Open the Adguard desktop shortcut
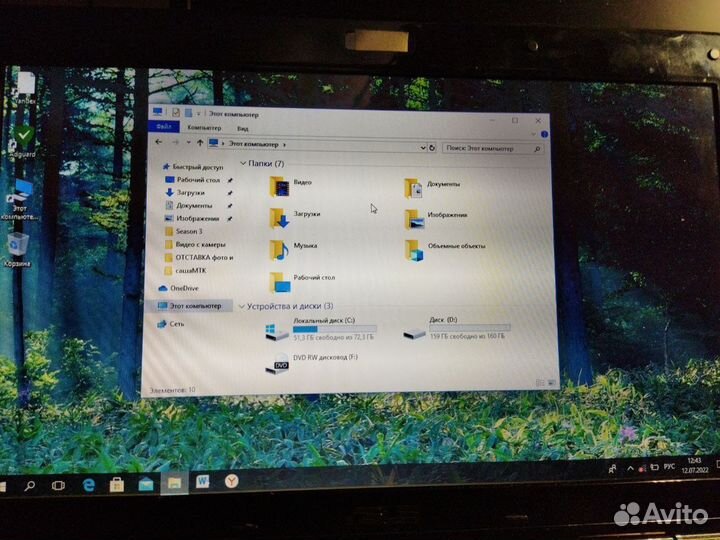This screenshot has width=720, height=540. [22, 141]
